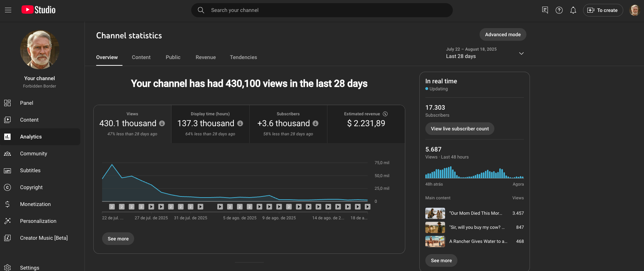Click in the Search your channel field

click(x=327, y=10)
